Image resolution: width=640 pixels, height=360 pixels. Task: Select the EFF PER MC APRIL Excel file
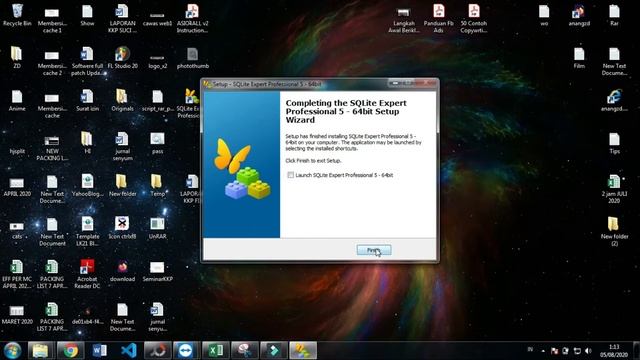coord(17,274)
